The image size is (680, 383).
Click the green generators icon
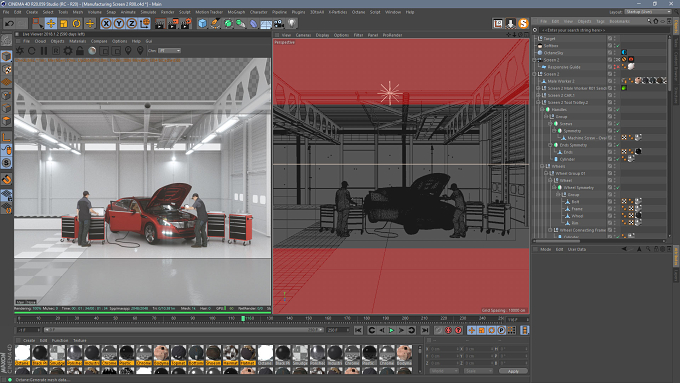tap(228, 23)
